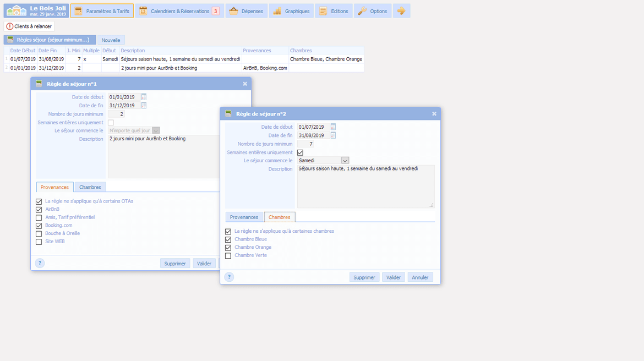This screenshot has width=644, height=361.
Task: Click the Clients à relancer alert icon
Action: pyautogui.click(x=9, y=26)
